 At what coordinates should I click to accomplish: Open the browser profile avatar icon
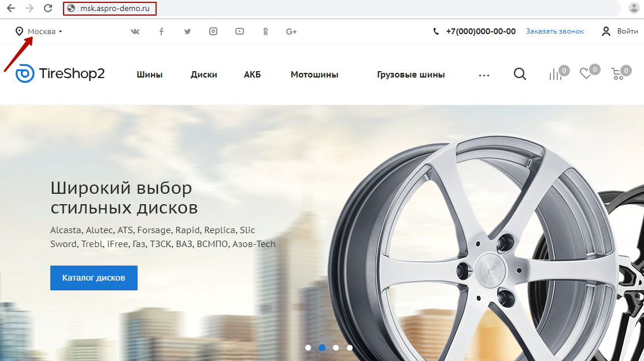point(634,8)
